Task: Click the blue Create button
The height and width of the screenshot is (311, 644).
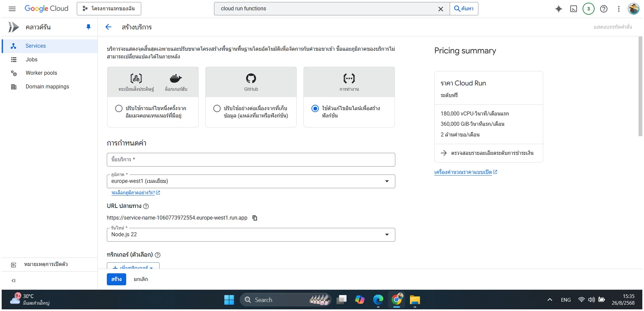Action: click(117, 279)
